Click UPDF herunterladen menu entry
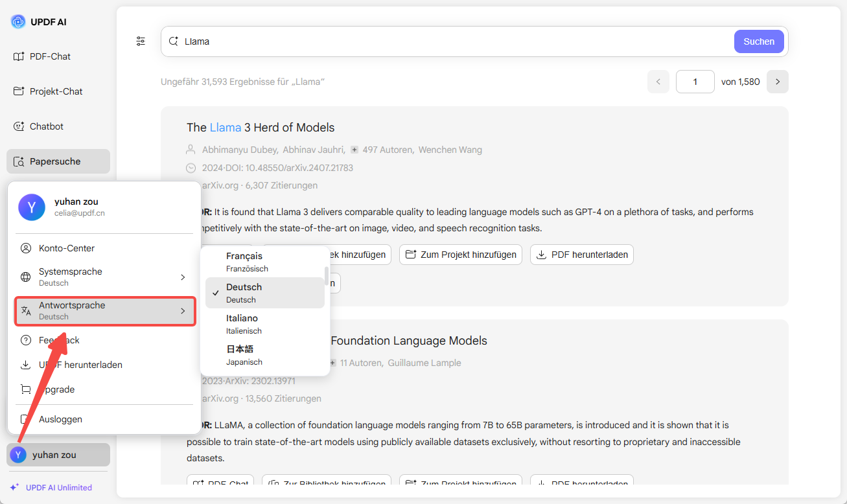This screenshot has height=504, width=847. pos(104,365)
